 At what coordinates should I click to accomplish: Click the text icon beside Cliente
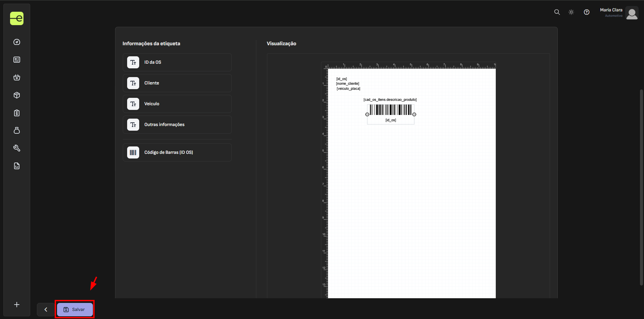point(133,83)
